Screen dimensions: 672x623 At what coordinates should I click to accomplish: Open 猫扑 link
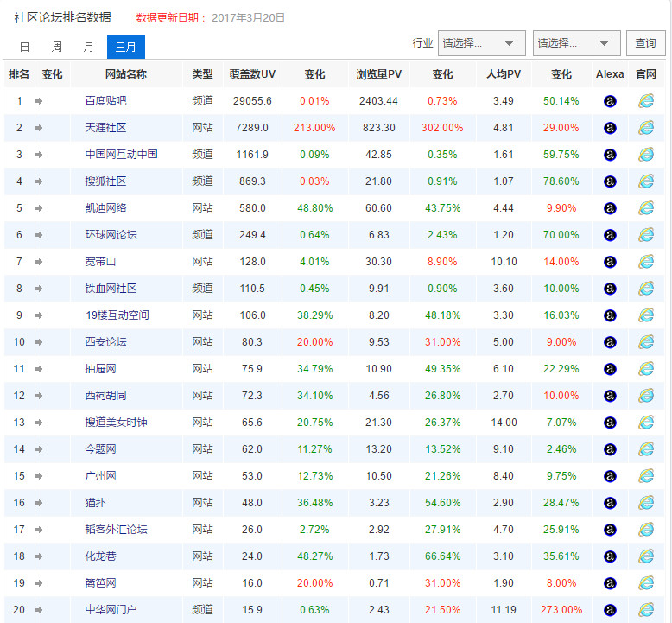[x=95, y=503]
